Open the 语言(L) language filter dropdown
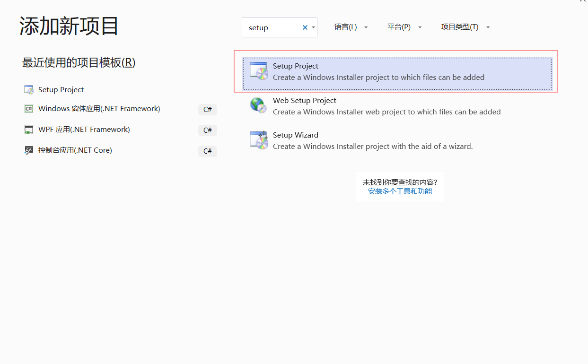The width and height of the screenshot is (588, 364). 351,27
